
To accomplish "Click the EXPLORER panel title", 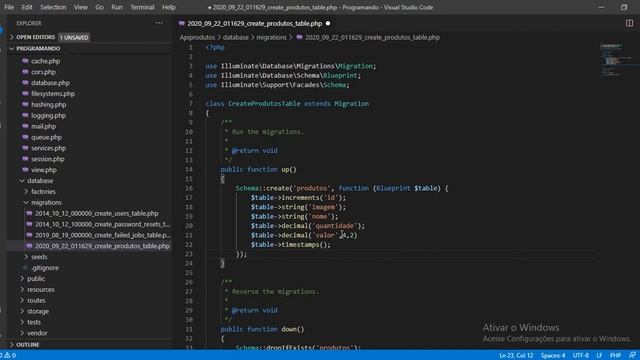I will pyautogui.click(x=29, y=23).
